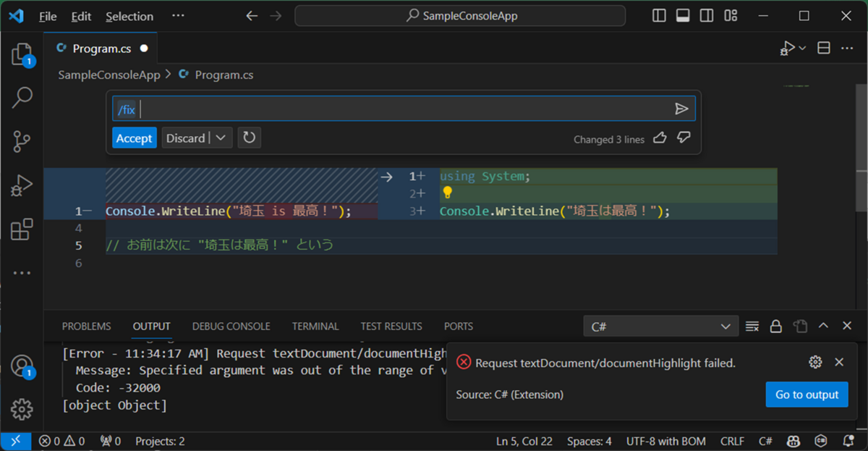The image size is (868, 451).
Task: Open the File menu
Action: (48, 16)
